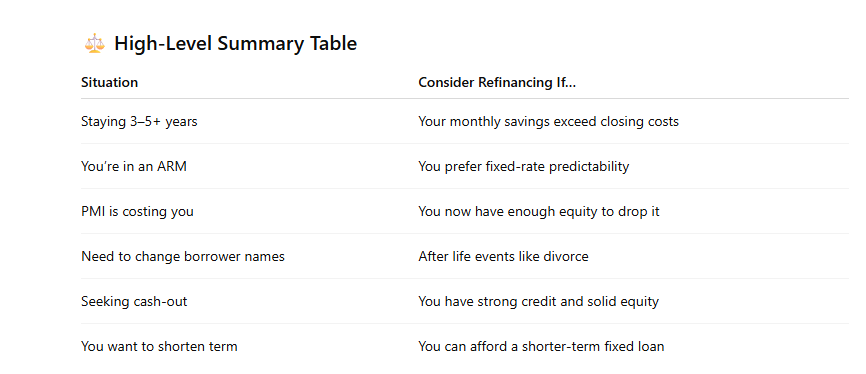Click After life events like divorce text
The width and height of the screenshot is (866, 374).
click(503, 256)
